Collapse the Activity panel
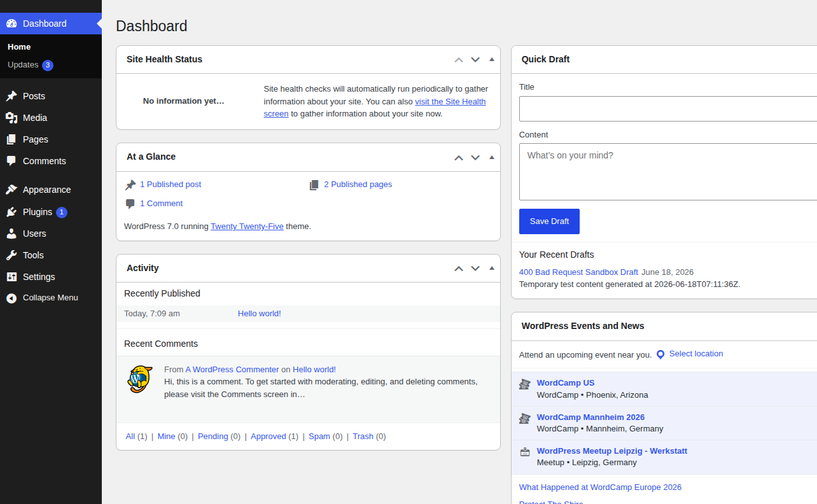Image resolution: width=817 pixels, height=504 pixels. coord(492,268)
